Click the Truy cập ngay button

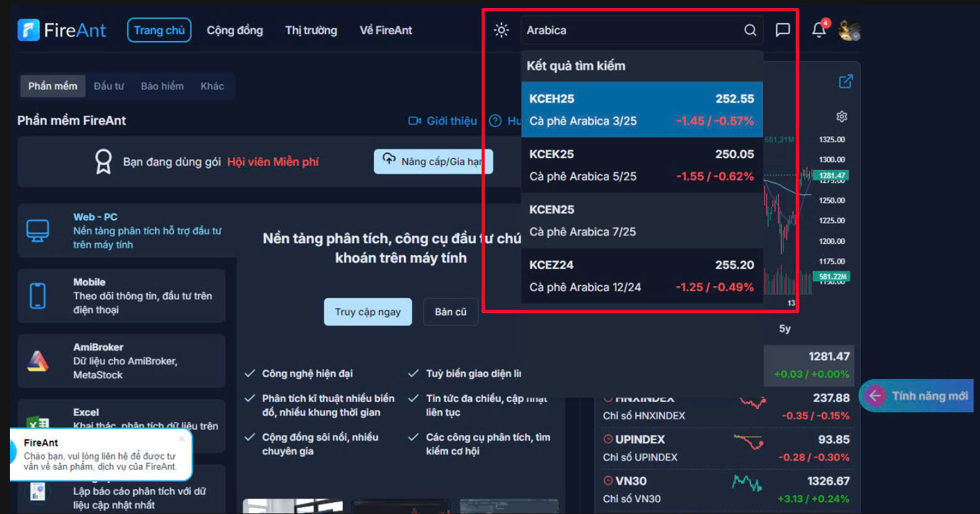[x=368, y=312]
